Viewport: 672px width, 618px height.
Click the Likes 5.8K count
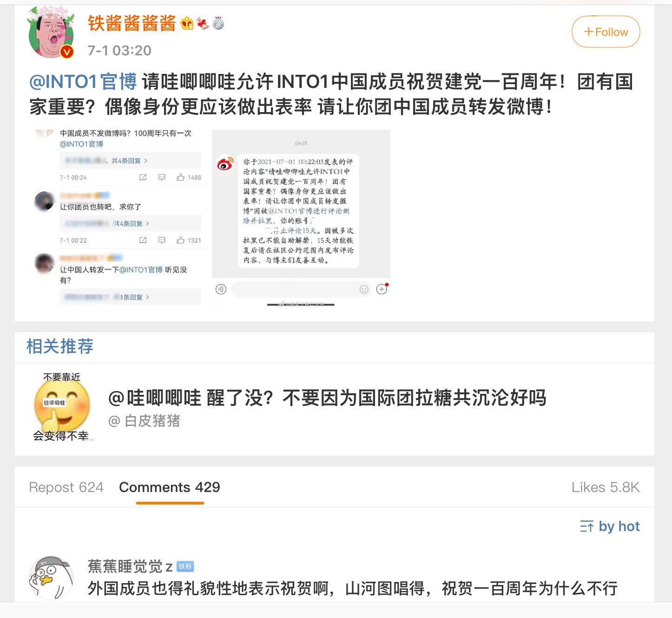click(x=606, y=487)
